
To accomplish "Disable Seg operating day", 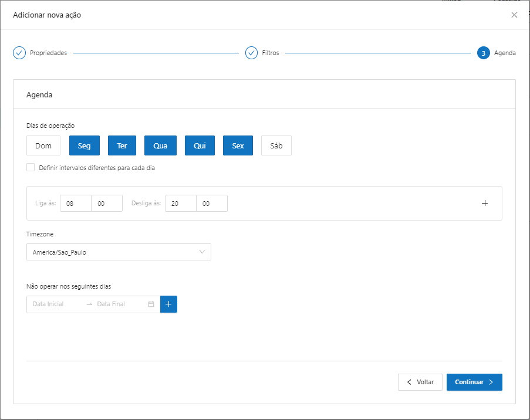I will pyautogui.click(x=85, y=145).
